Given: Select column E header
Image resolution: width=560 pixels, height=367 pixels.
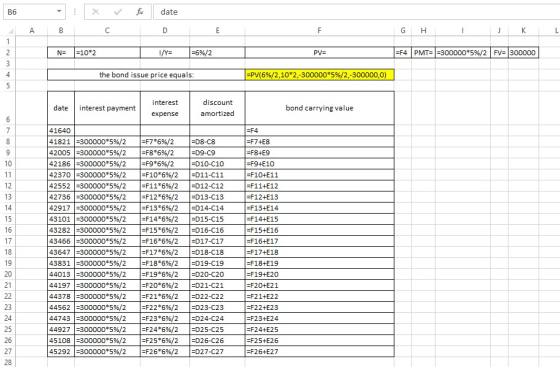Looking at the screenshot, I should (217, 31).
